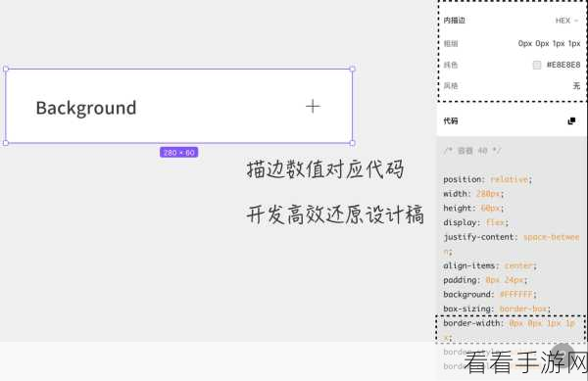The height and width of the screenshot is (381, 588).
Task: Click the Background text layer on canvas
Action: click(86, 109)
